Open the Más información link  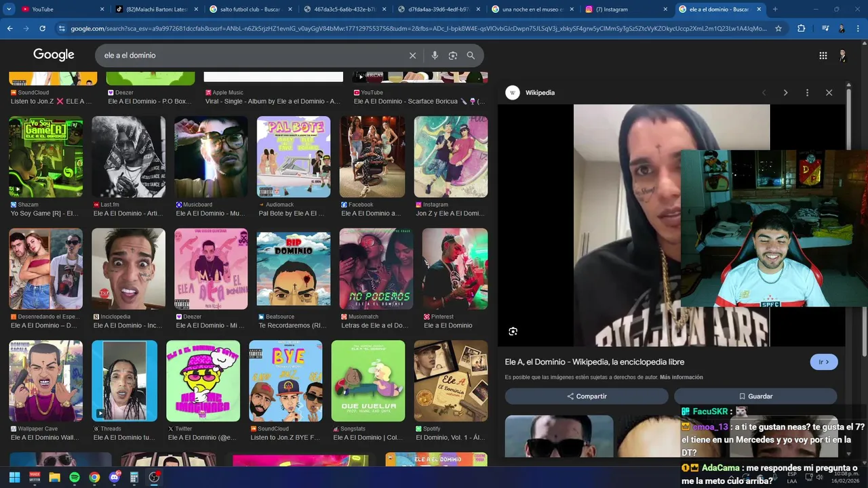pos(682,378)
